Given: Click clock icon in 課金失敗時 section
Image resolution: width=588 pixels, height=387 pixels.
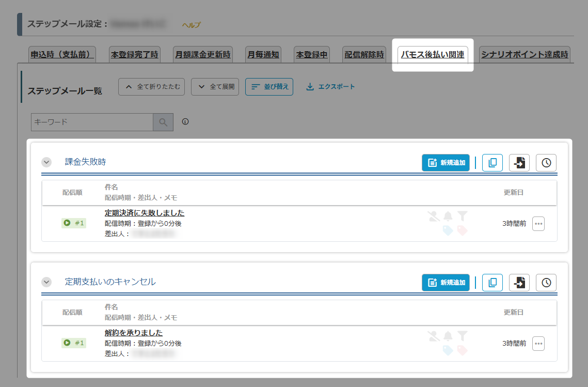Looking at the screenshot, I should click(546, 163).
